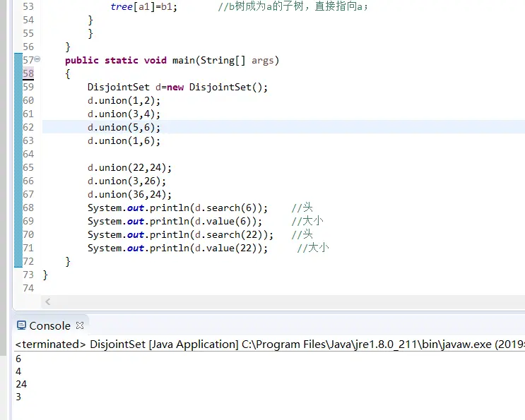Click the println(d.value(22)) line
This screenshot has width=525, height=420.
tap(178, 248)
